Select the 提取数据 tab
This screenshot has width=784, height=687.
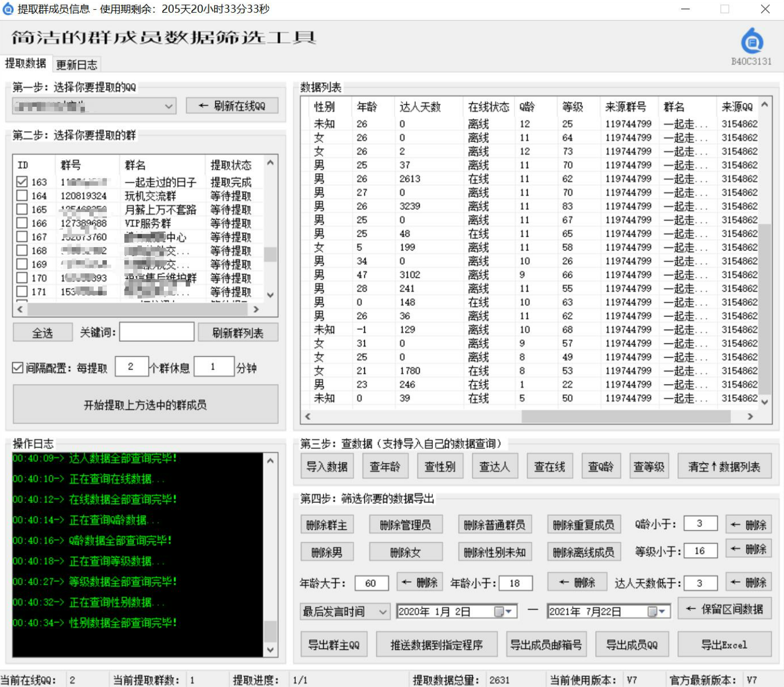coord(25,64)
